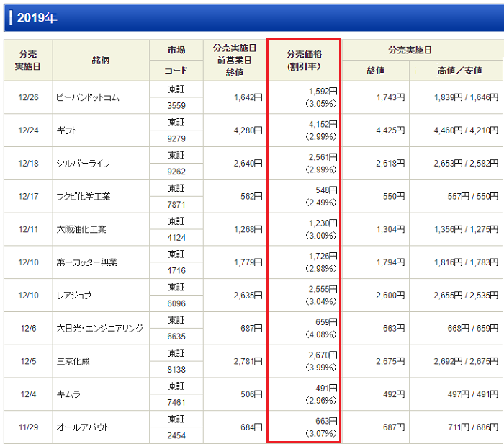The height and width of the screenshot is (444, 504).
Task: Select stock name シルバーライフ
Action: 84,164
